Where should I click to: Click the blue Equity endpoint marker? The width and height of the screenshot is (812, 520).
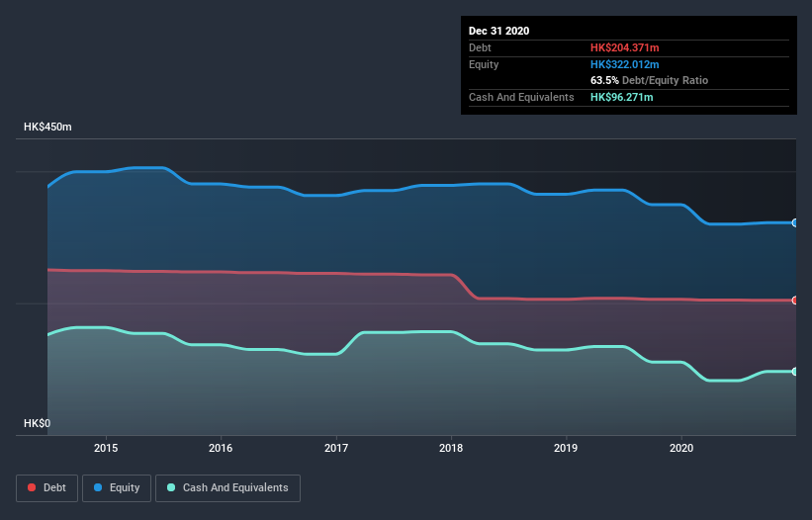click(795, 223)
